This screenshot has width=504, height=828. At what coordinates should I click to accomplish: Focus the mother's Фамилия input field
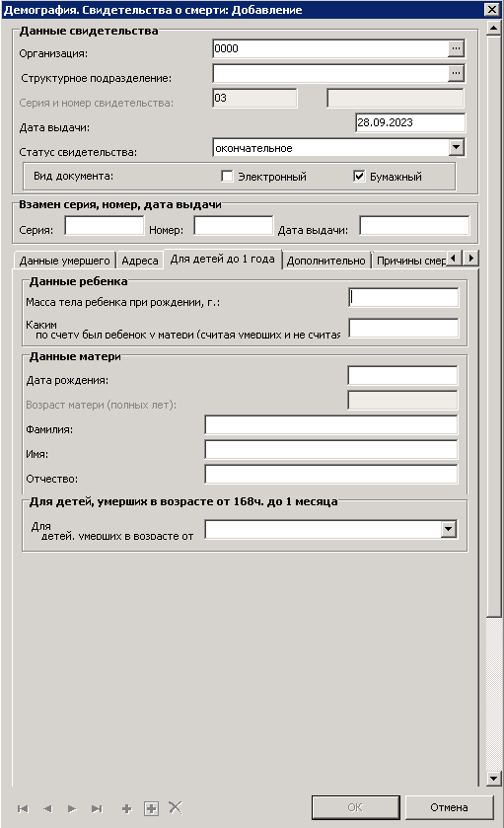click(x=330, y=425)
